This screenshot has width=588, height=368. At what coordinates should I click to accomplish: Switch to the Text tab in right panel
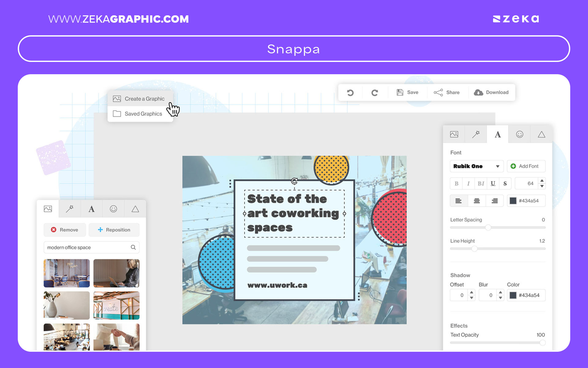coord(497,134)
